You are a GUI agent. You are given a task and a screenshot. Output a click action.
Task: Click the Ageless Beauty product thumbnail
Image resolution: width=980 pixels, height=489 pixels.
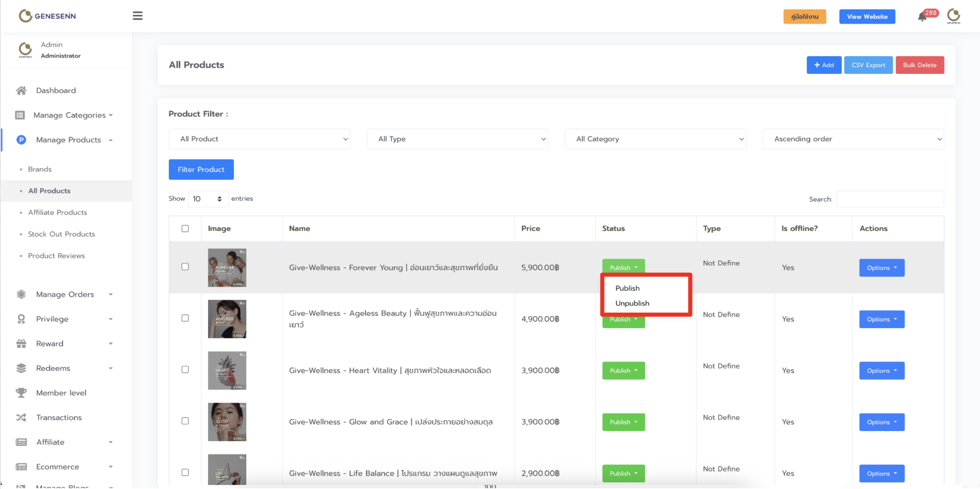227,319
